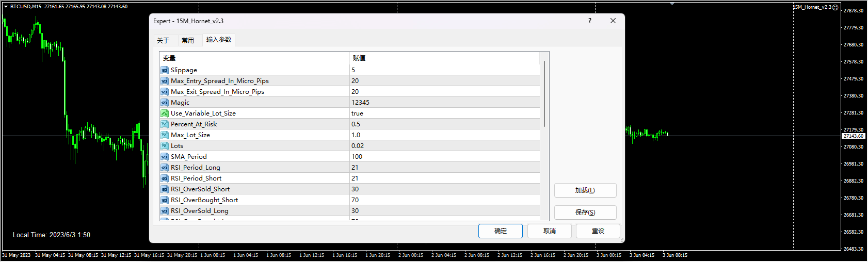
Task: Click the Percent_At_Risk double-type icon
Action: [x=165, y=124]
